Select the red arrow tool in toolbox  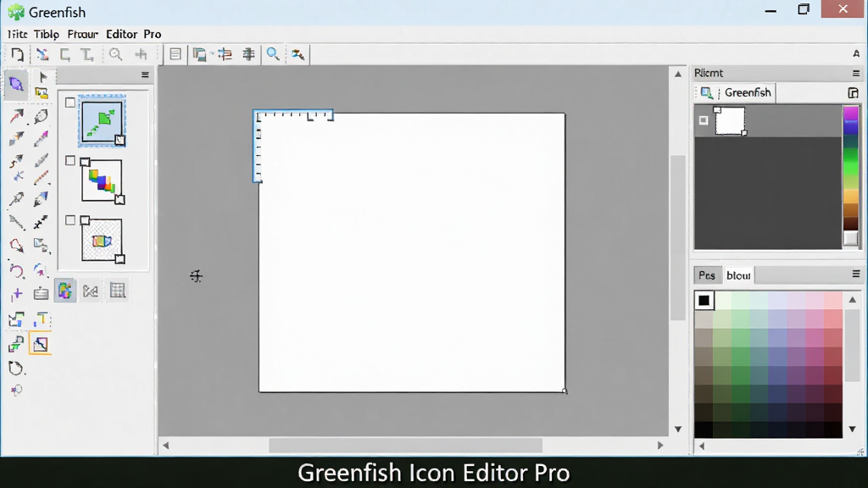tap(17, 116)
